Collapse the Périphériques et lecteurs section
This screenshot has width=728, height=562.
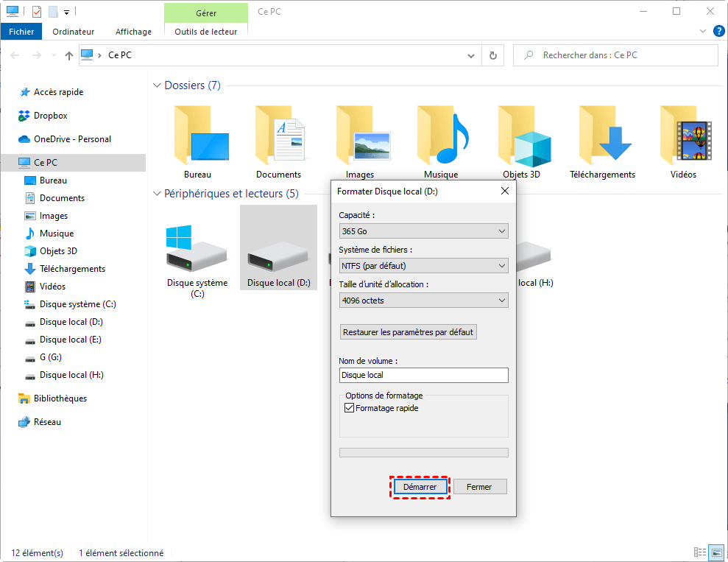(157, 194)
